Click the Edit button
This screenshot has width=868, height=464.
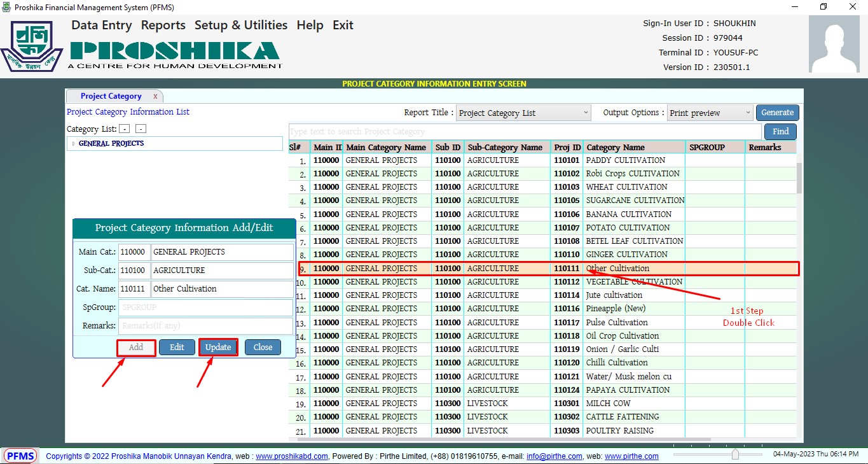click(x=177, y=348)
